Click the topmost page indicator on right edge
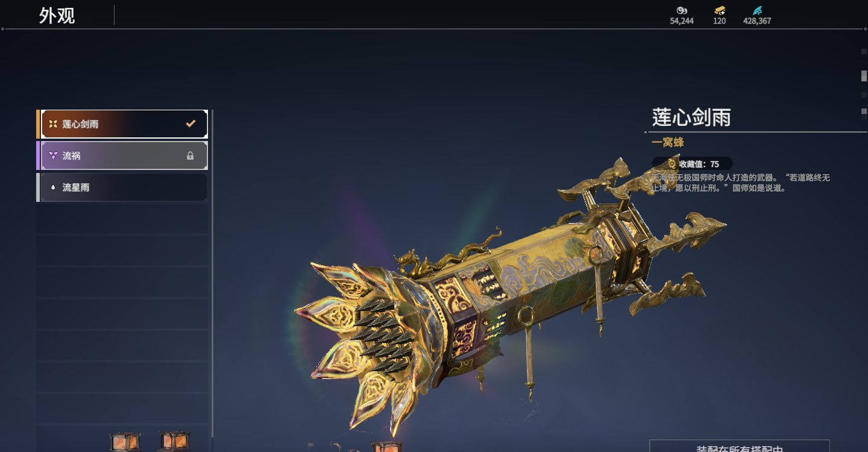This screenshot has height=452, width=868. tap(864, 52)
